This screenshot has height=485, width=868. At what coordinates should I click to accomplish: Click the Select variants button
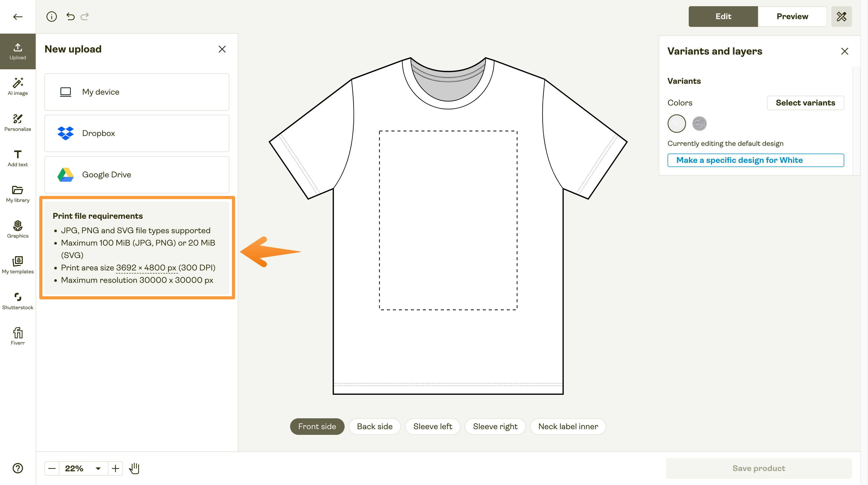pyautogui.click(x=805, y=103)
